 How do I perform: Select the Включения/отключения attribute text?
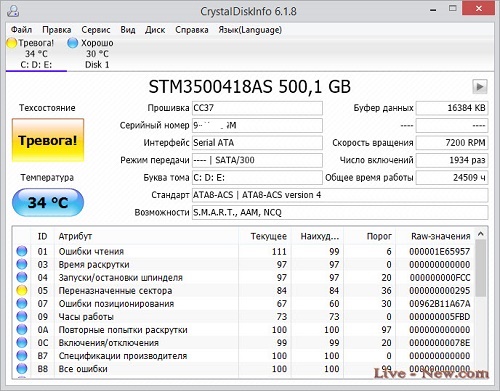[x=109, y=343]
